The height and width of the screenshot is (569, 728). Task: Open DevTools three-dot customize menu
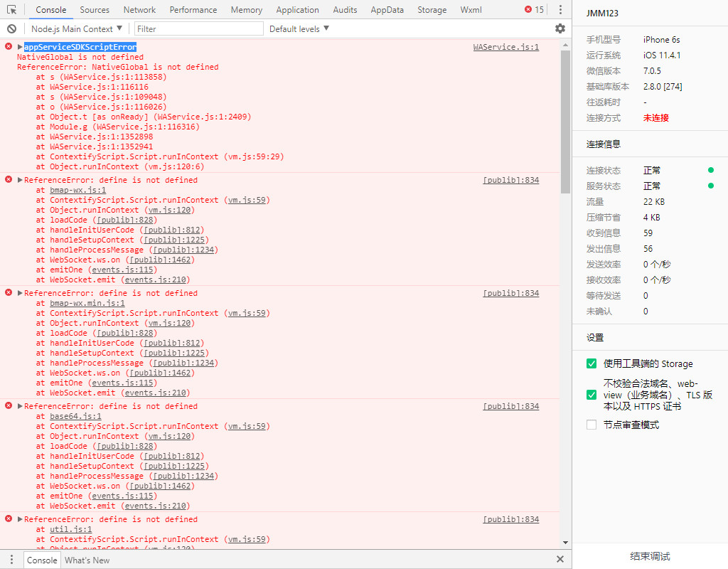pyautogui.click(x=560, y=10)
